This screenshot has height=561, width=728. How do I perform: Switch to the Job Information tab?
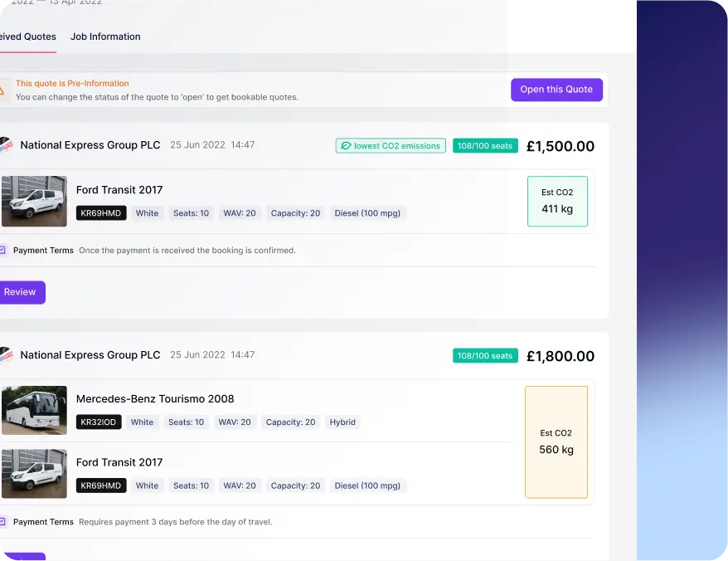click(105, 37)
